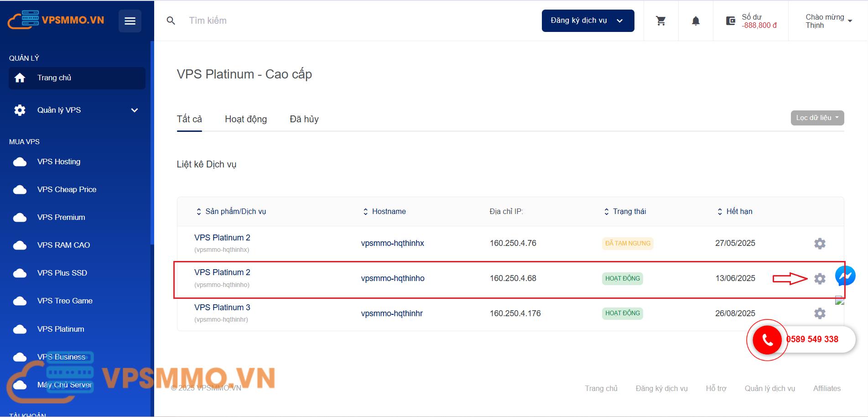The width and height of the screenshot is (868, 417).
Task: Click IP address 160.250.4.68
Action: pyautogui.click(x=513, y=278)
